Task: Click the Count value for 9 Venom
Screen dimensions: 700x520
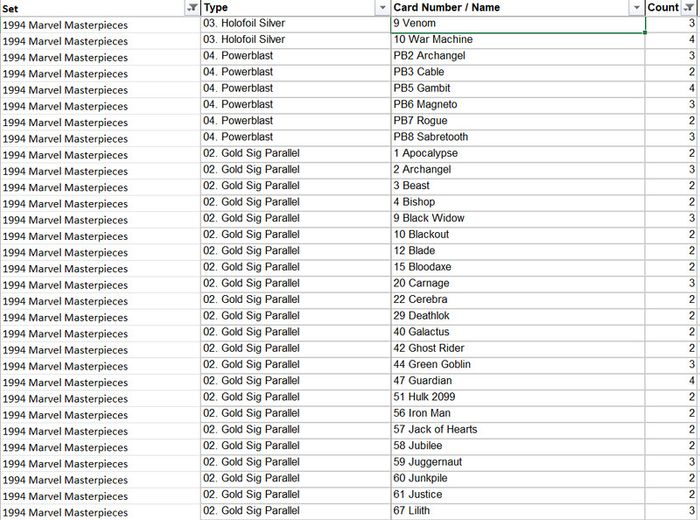Action: (x=671, y=25)
